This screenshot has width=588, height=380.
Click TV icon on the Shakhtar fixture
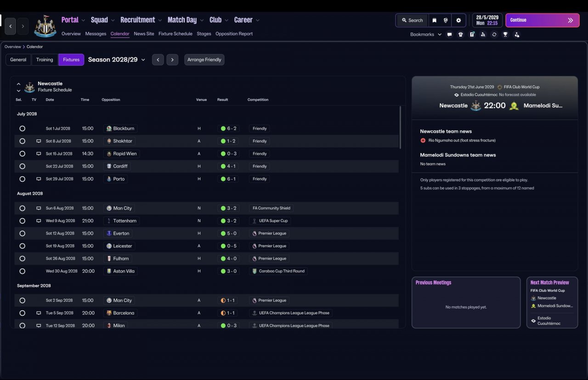click(x=39, y=141)
